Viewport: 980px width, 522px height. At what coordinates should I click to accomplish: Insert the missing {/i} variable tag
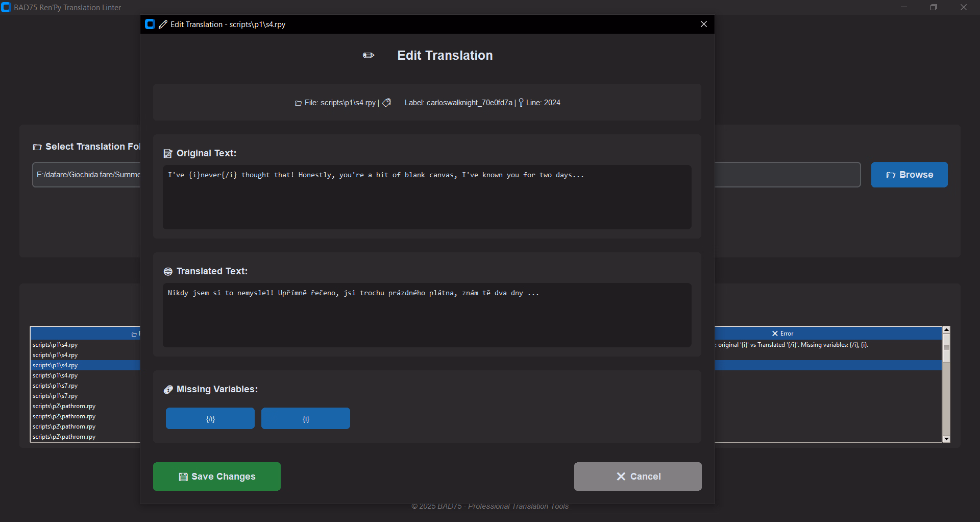point(210,418)
